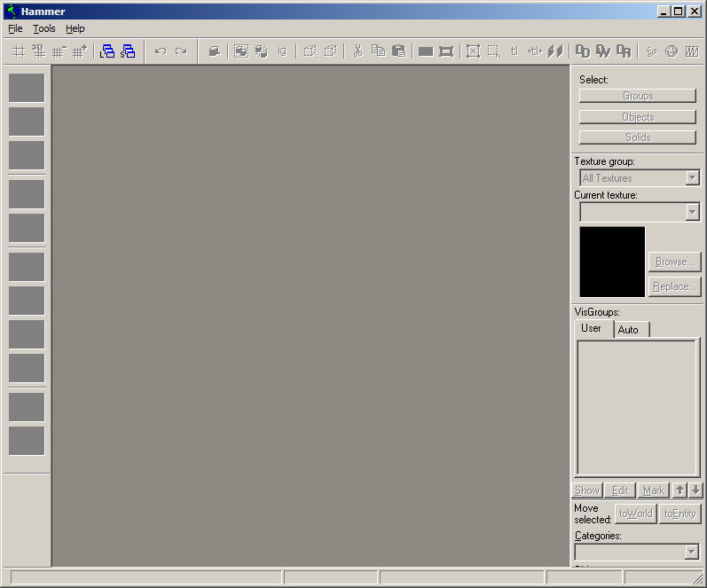Minimize the Hammer window
Screen dimensions: 707x588
664,12
